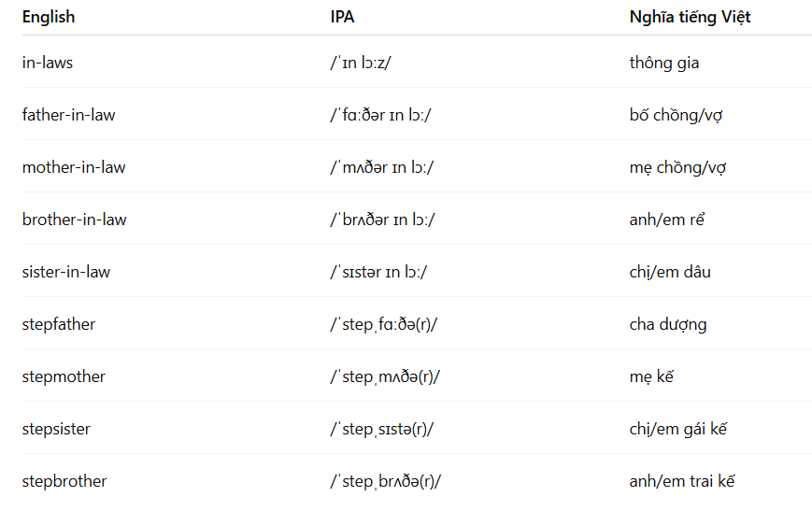Click the IPA transcription for in-laws

click(x=361, y=63)
